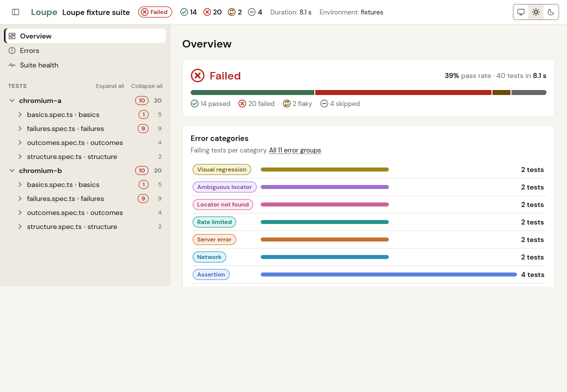
Task: Expand outcomes.spec.ts under chromium-b
Action: click(x=20, y=213)
